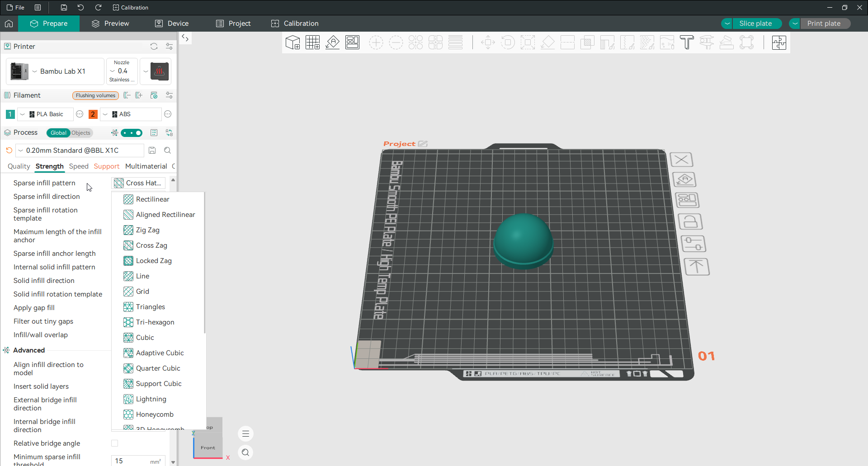The image size is (868, 466).
Task: Expand the PLA Basic filament dropdown
Action: point(46,114)
